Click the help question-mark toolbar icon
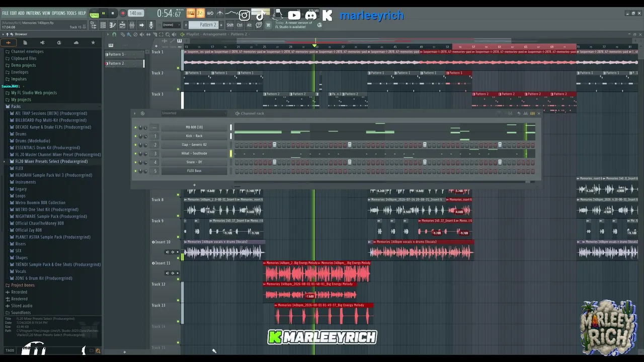The image size is (644, 362). pos(259,25)
